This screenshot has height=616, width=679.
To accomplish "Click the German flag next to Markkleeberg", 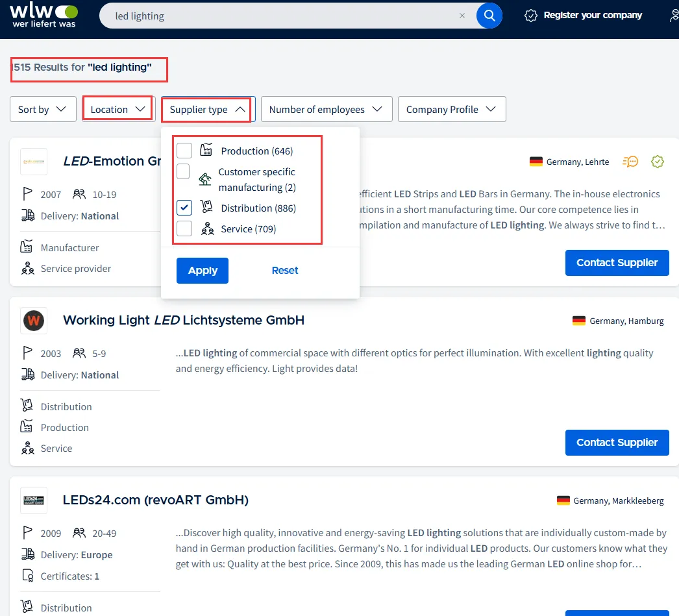I will tap(563, 500).
